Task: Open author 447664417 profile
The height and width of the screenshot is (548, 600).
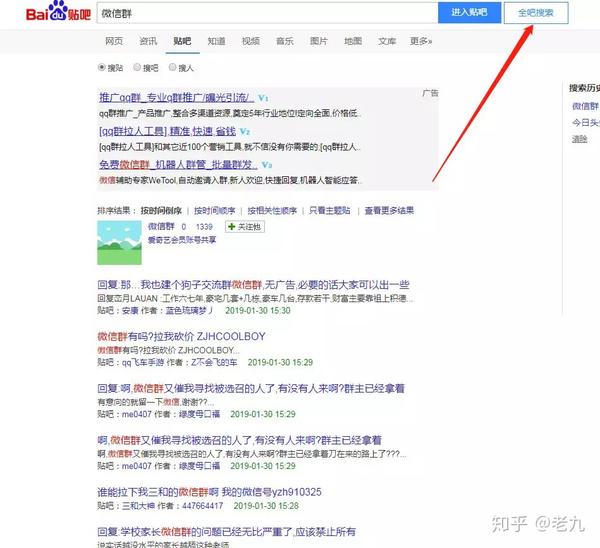Action: tap(202, 506)
